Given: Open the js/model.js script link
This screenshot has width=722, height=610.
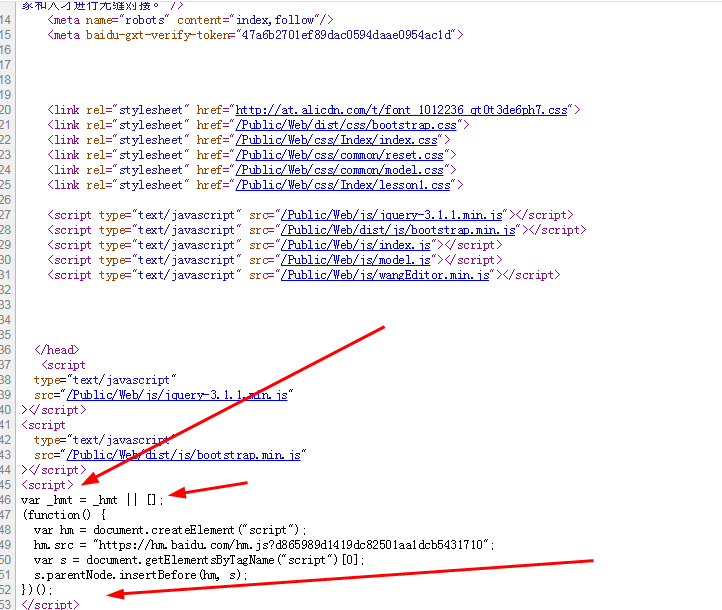Looking at the screenshot, I should click(x=358, y=260).
